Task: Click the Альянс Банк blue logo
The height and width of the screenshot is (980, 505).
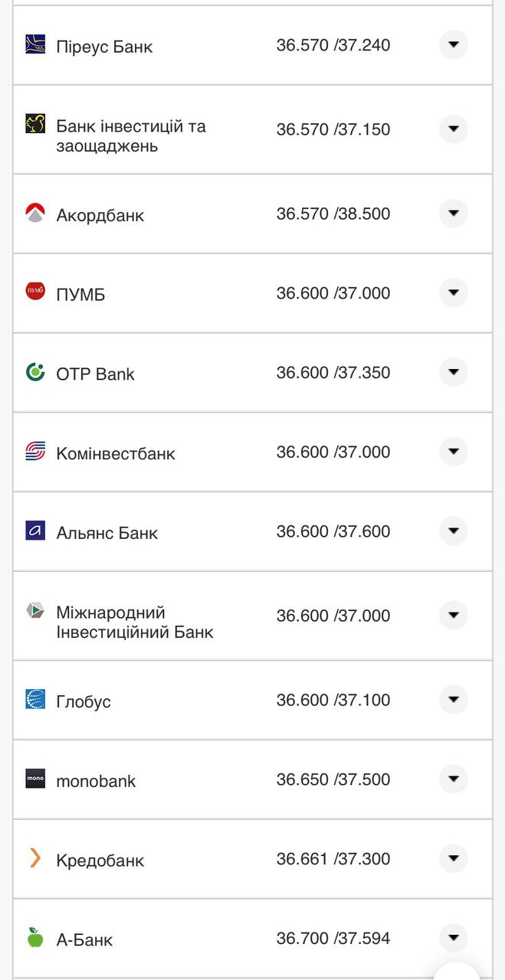Action: pos(35,531)
